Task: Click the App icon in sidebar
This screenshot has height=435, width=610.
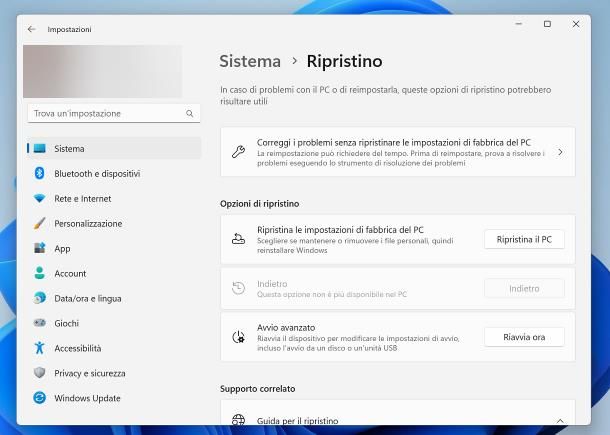Action: pyautogui.click(x=40, y=248)
